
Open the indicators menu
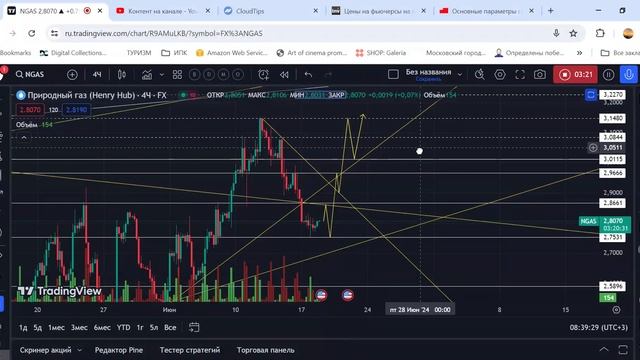[147, 75]
